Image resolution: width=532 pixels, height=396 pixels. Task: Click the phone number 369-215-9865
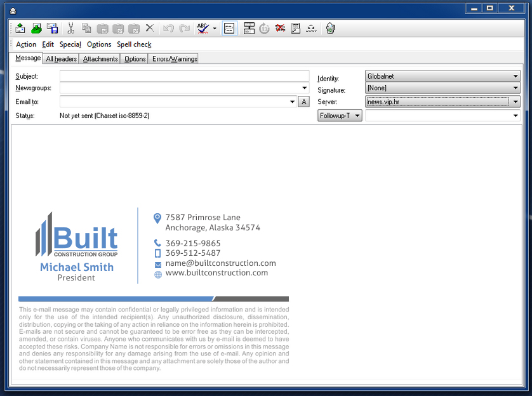pyautogui.click(x=193, y=244)
